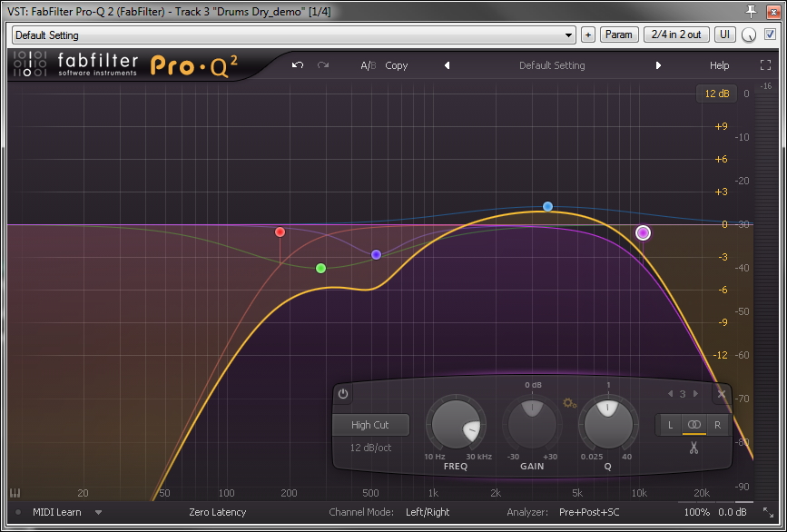
Task: Click the host wet/dry mix knob
Action: pos(749,35)
